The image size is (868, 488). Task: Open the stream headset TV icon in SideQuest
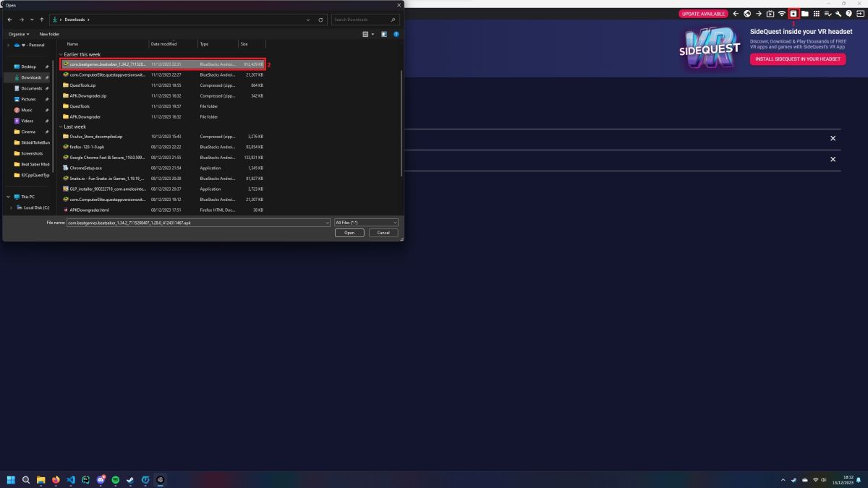point(770,14)
